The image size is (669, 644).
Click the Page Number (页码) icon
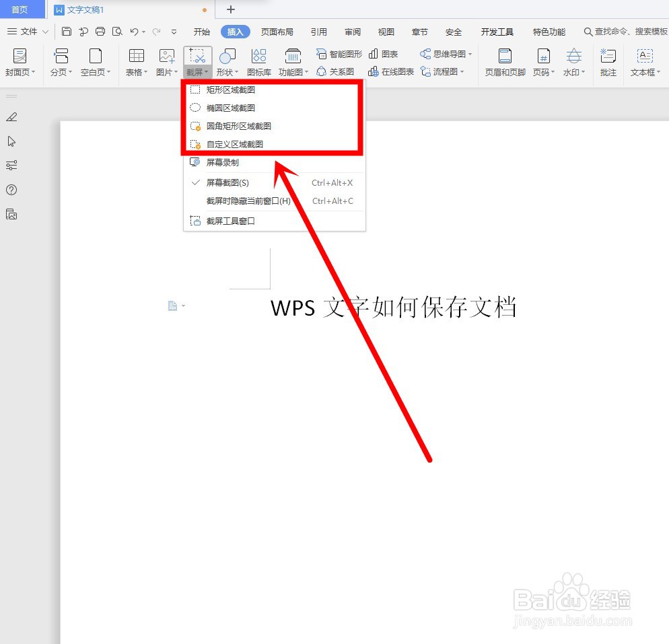click(x=544, y=56)
